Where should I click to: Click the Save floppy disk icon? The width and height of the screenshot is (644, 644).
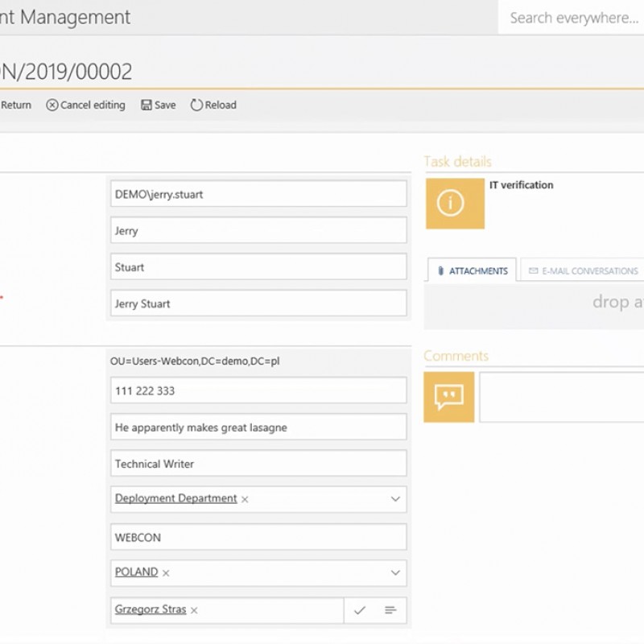pyautogui.click(x=147, y=105)
